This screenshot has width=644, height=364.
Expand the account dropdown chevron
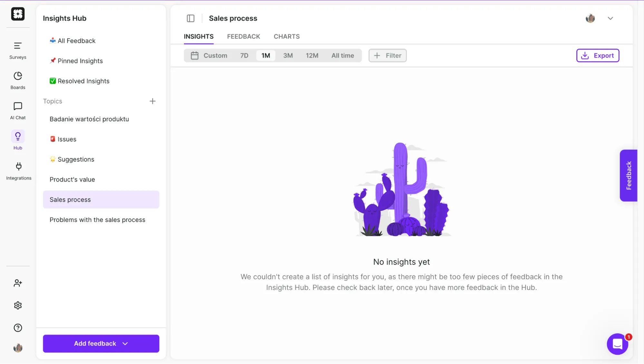(610, 18)
